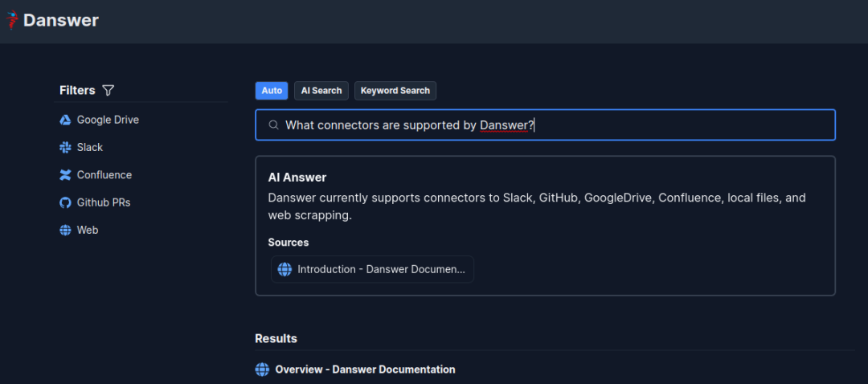Filter results by Slack label

click(x=90, y=148)
